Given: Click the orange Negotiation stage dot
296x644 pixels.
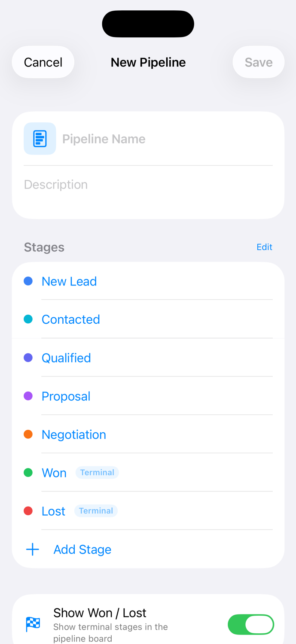Looking at the screenshot, I should pyautogui.click(x=28, y=434).
